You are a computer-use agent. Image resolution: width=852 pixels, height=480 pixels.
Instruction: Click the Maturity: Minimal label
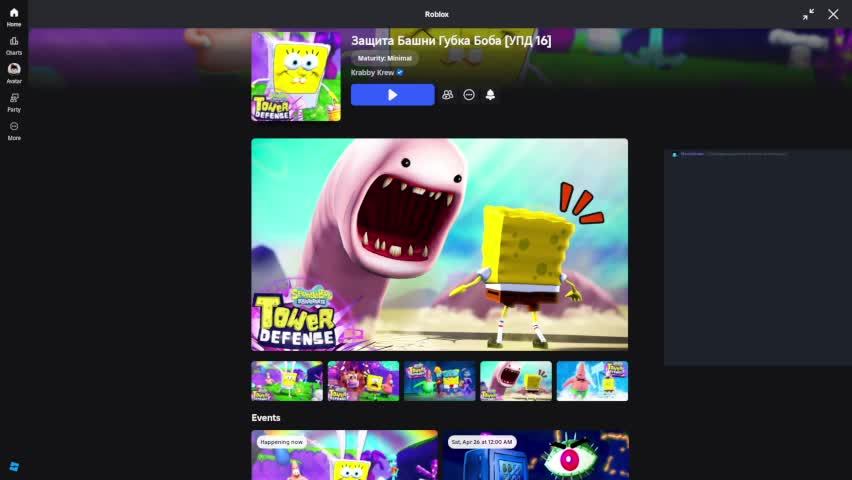(x=385, y=58)
